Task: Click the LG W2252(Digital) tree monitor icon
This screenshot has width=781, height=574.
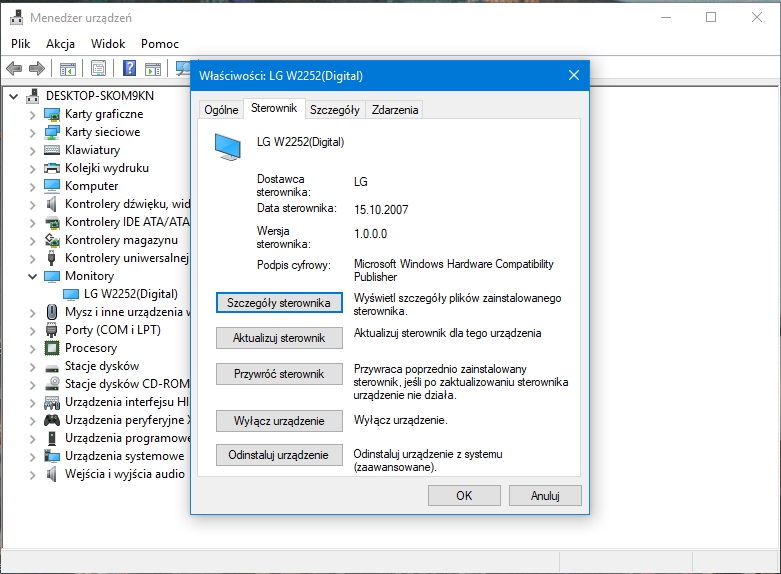Action: coord(71,294)
